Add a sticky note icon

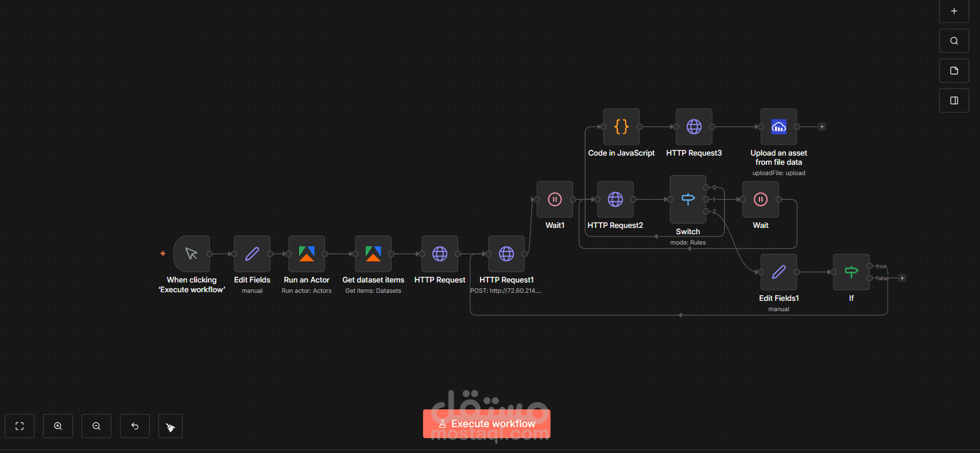(x=954, y=71)
